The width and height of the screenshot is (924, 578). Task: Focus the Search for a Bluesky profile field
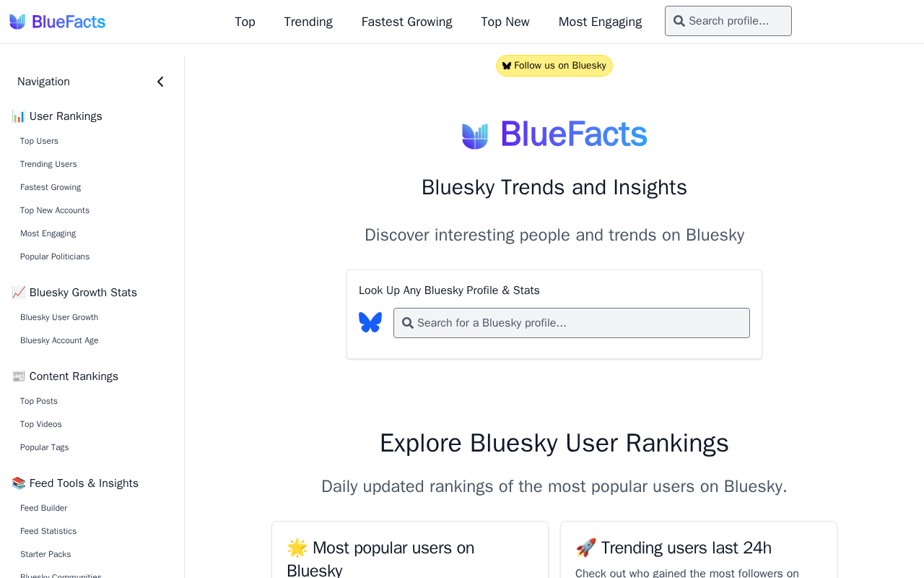[572, 323]
